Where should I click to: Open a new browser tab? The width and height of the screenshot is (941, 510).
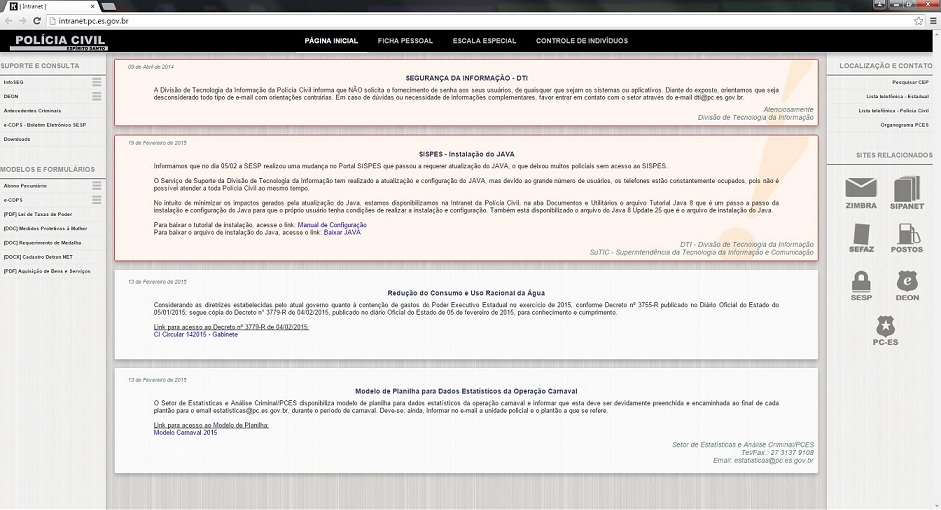tap(109, 6)
